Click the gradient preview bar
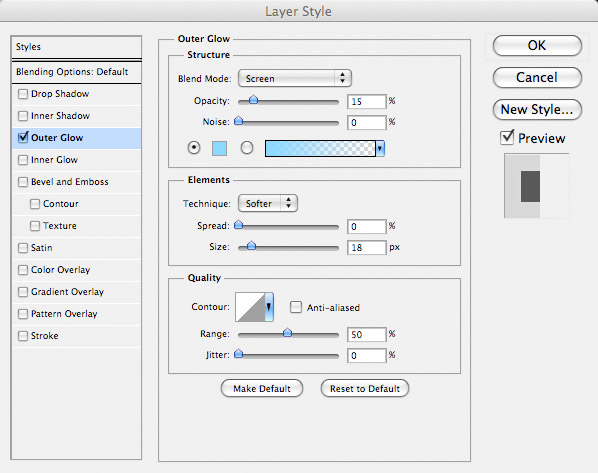This screenshot has width=598, height=473. [x=320, y=148]
